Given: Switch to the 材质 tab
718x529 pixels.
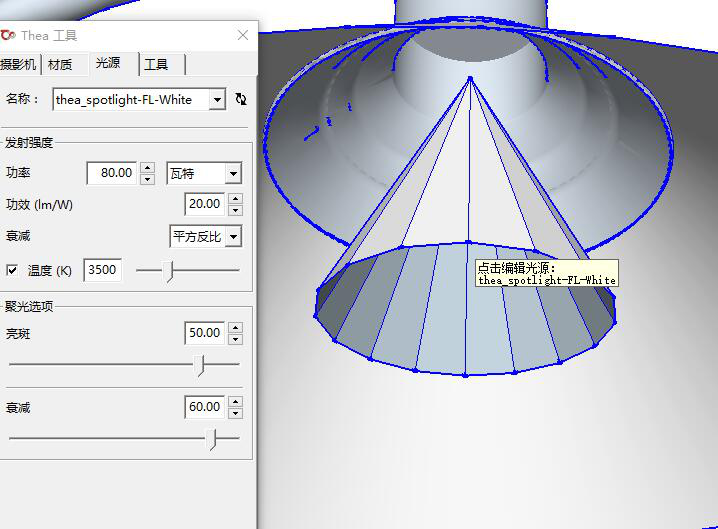Looking at the screenshot, I should pos(60,65).
